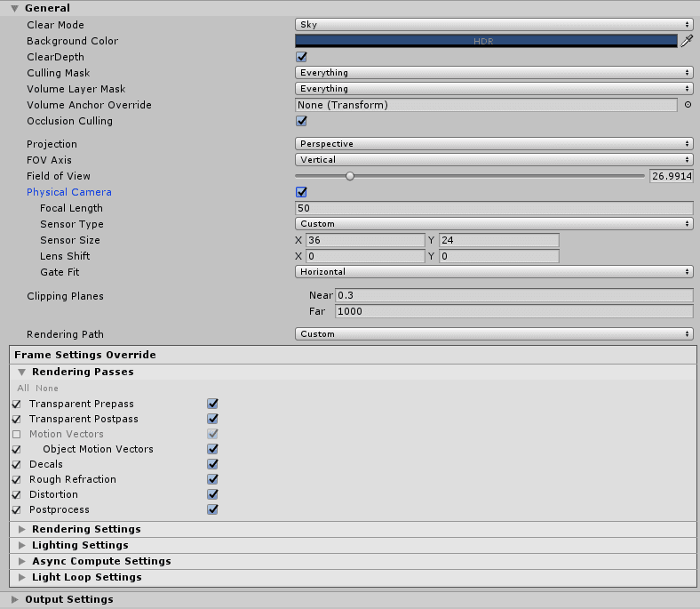Toggle override checkbox for Transparent Postpass
This screenshot has width=700, height=609.
(17, 419)
